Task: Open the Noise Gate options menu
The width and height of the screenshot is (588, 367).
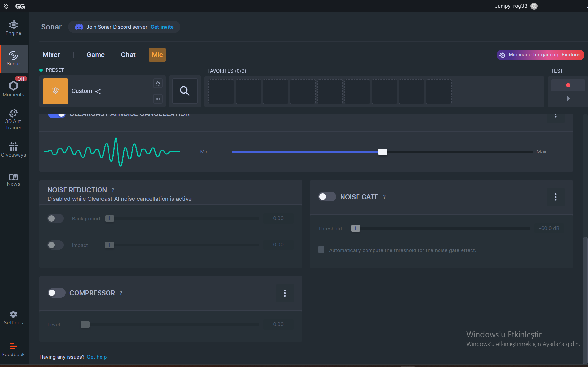Action: [555, 197]
